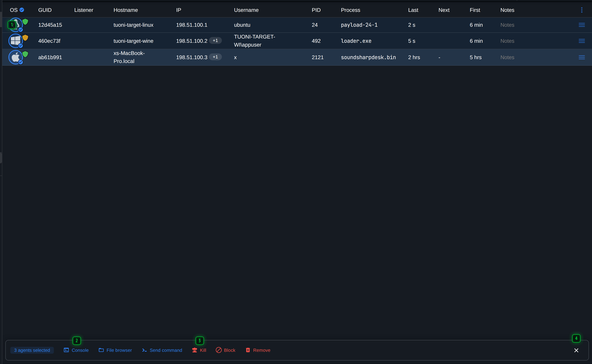Open Console for selected agents
This screenshot has height=364, width=592.
click(x=76, y=350)
